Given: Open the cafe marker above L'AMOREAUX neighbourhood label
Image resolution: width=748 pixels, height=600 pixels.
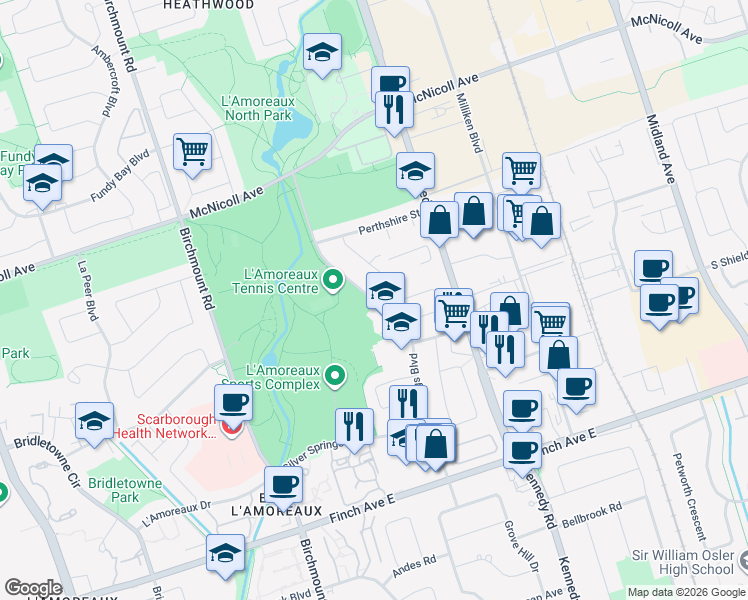Looking at the screenshot, I should click(x=283, y=485).
